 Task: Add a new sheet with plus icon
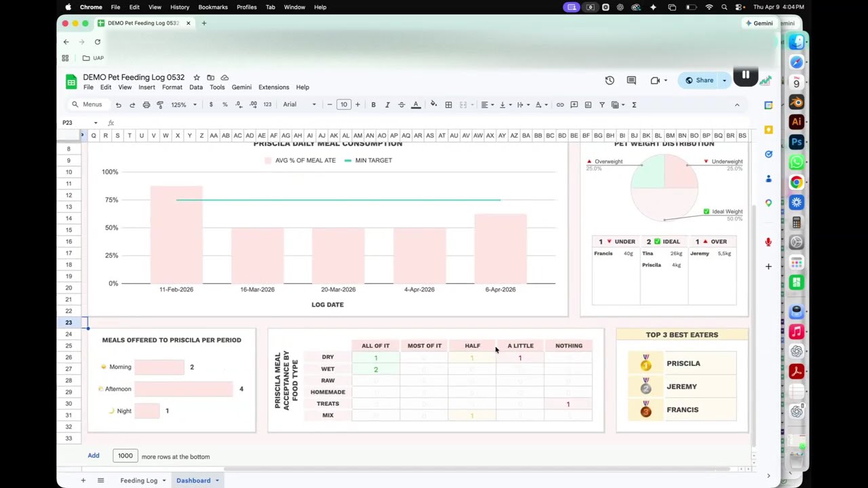pyautogui.click(x=83, y=481)
